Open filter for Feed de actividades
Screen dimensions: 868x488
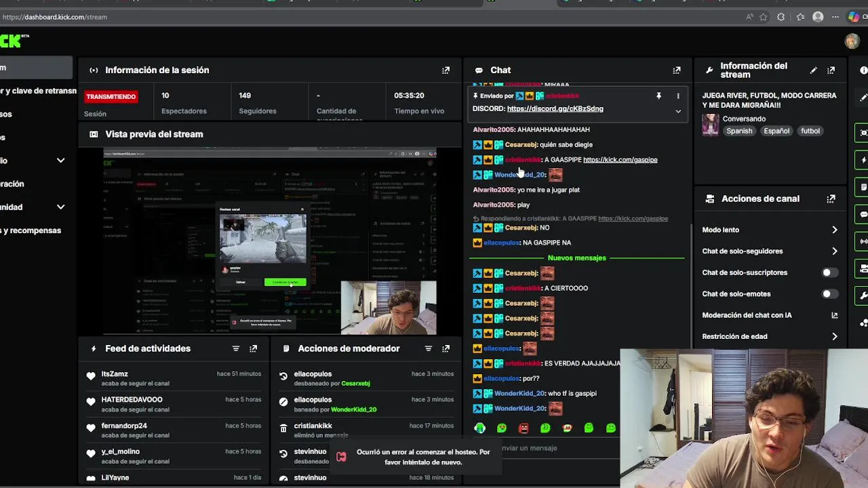[x=235, y=349]
